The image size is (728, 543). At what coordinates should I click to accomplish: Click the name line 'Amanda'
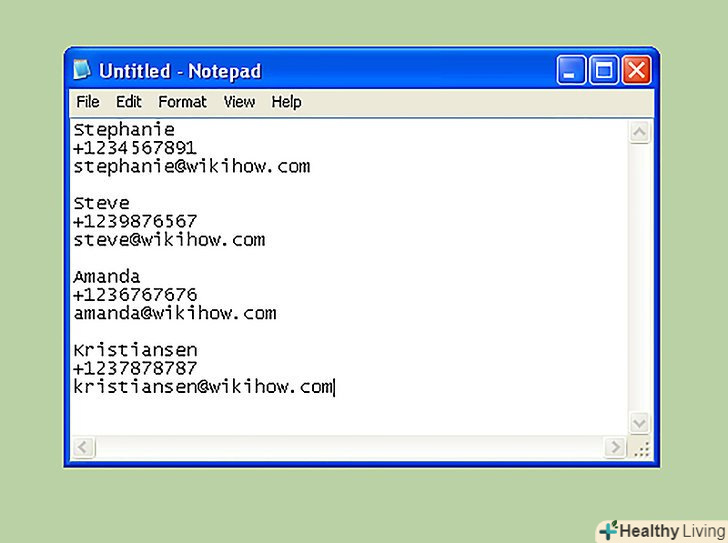pos(107,277)
